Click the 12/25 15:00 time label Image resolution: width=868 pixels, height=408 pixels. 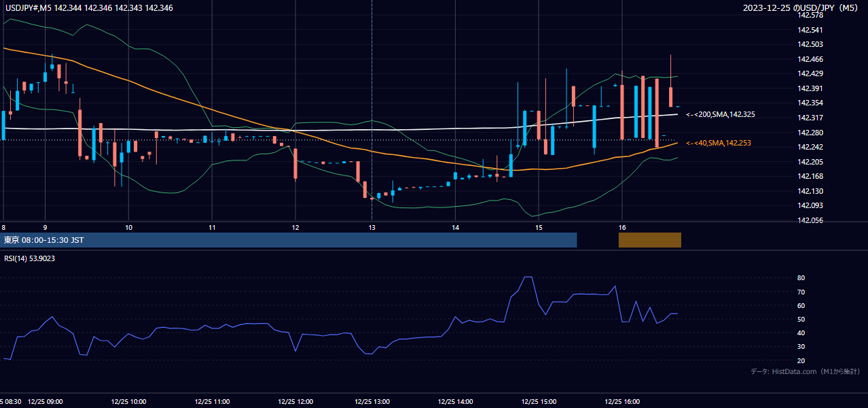point(539,402)
